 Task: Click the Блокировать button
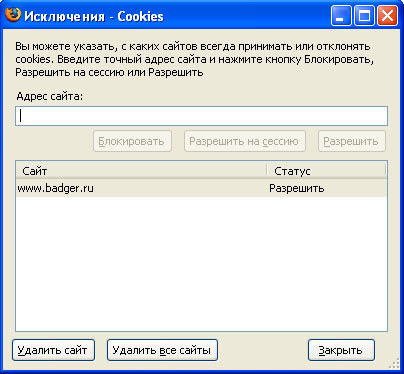132,141
